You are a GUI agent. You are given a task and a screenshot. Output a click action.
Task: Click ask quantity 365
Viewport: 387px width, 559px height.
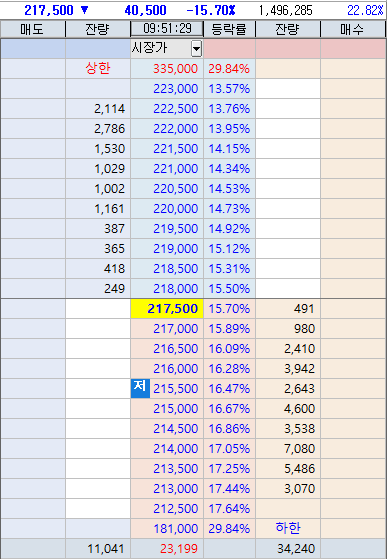[114, 248]
